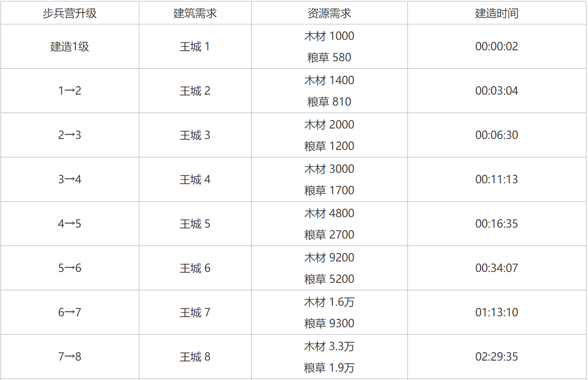Viewport: 588px width, 380px height.
Task: Select the 王城 8 requirement cell
Action: [x=195, y=357]
